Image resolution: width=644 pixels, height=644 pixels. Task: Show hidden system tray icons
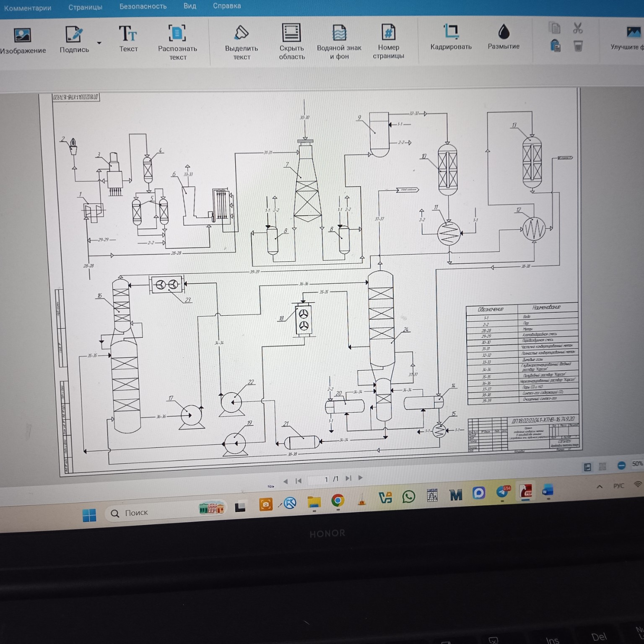(600, 487)
